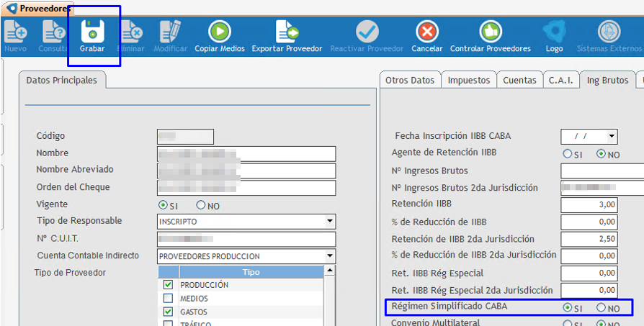The height and width of the screenshot is (326, 644).
Task: Select NO for Régimen Simplificado CABA
Action: point(601,307)
